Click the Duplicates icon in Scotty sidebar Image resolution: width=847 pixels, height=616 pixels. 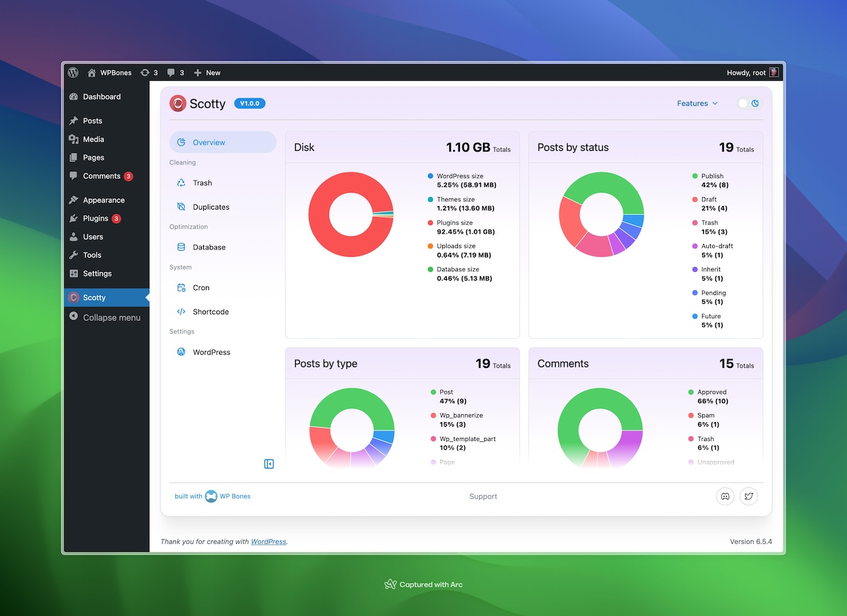tap(181, 207)
